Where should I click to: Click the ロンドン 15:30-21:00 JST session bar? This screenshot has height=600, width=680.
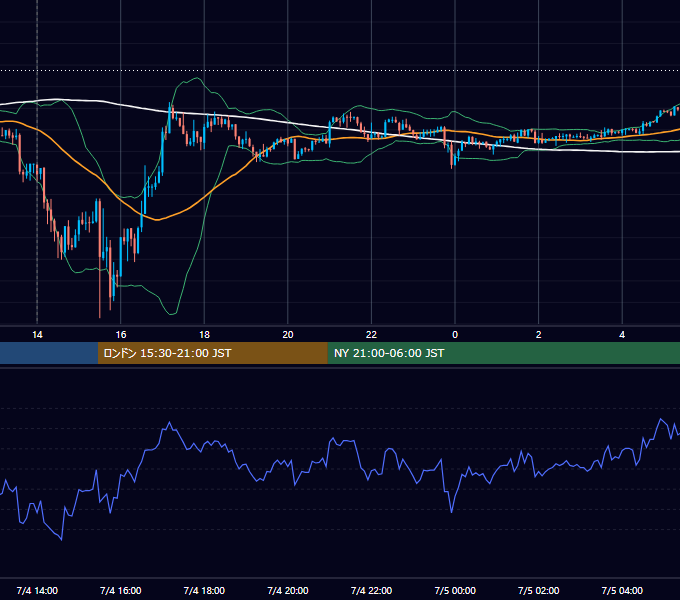(212, 353)
